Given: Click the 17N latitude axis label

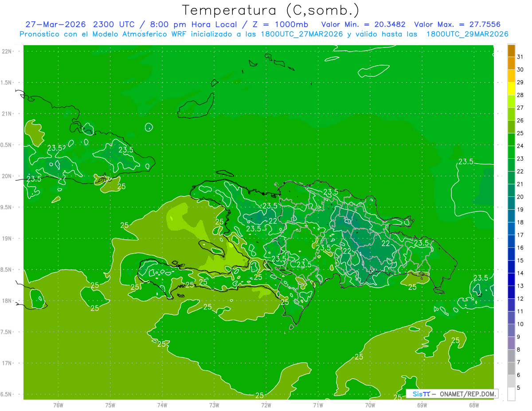Looking at the screenshot, I should tap(7, 364).
